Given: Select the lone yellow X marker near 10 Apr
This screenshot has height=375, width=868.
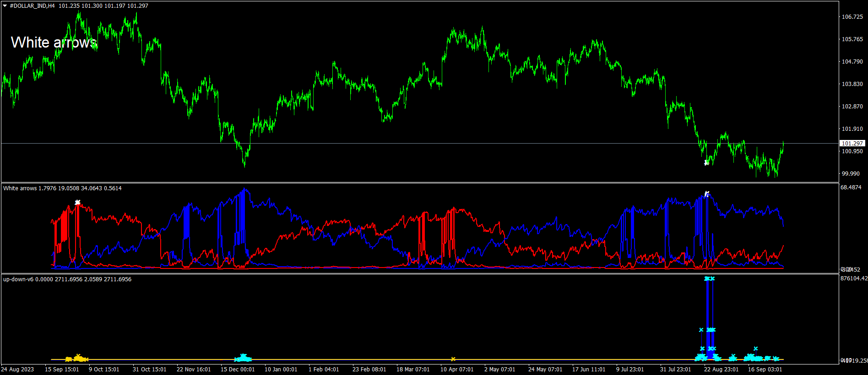Looking at the screenshot, I should coord(453,359).
